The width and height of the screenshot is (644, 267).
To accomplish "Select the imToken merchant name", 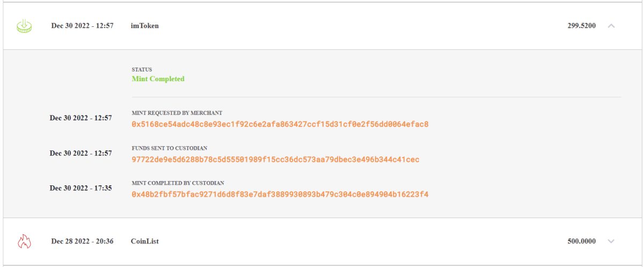I will [x=145, y=26].
